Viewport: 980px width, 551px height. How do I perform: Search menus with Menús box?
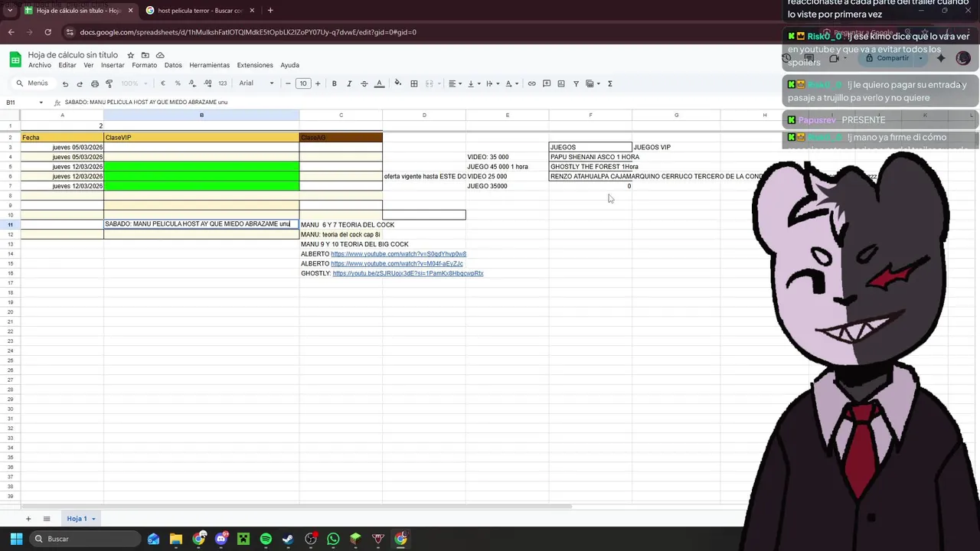32,83
